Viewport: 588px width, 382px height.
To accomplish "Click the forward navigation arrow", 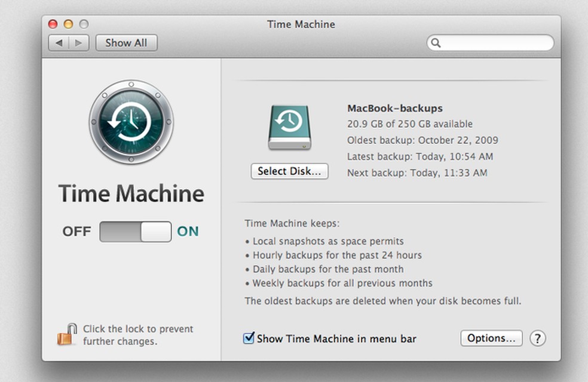I will (78, 43).
